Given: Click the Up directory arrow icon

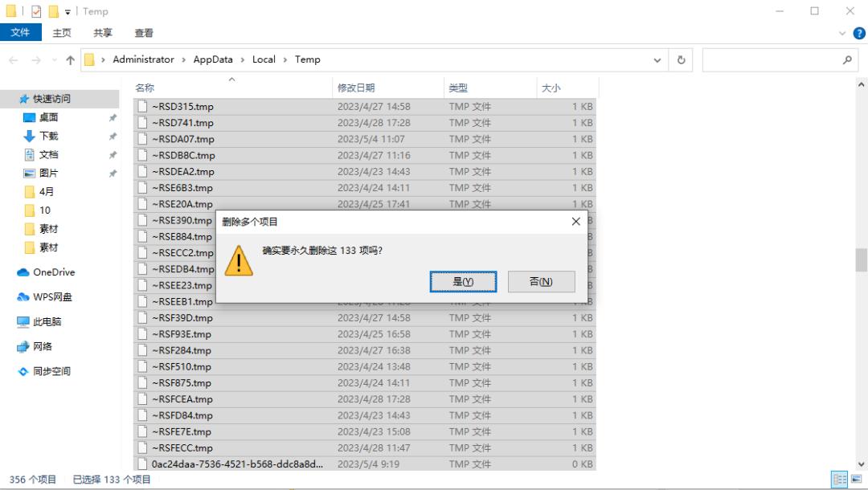Looking at the screenshot, I should click(x=70, y=60).
